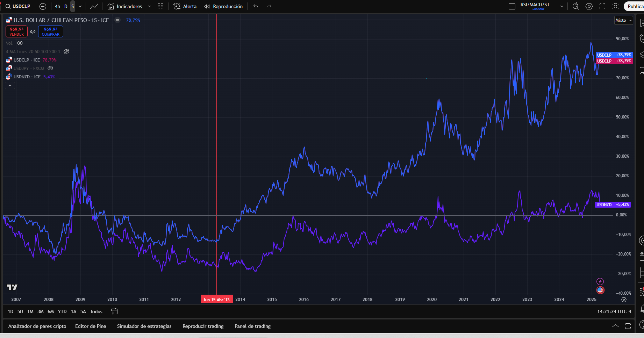Toggle visibility of Vol. indicator
644x338 pixels.
coord(20,43)
